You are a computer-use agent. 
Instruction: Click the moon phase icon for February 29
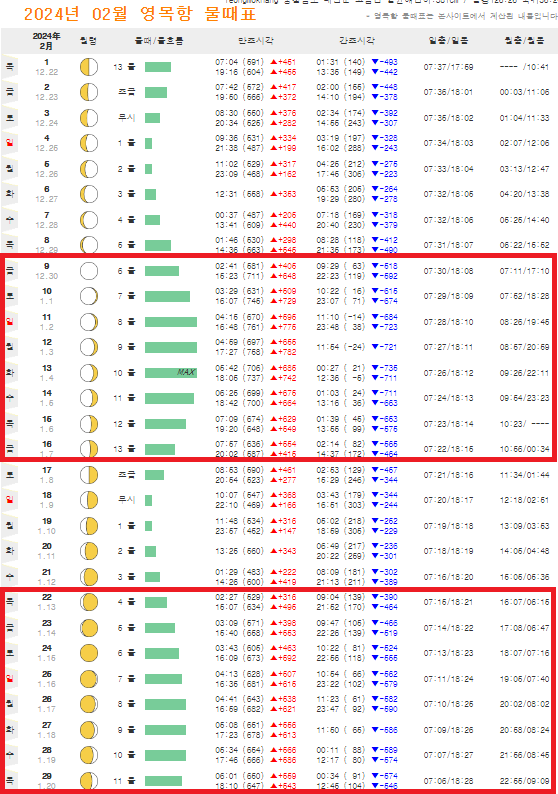(89, 780)
